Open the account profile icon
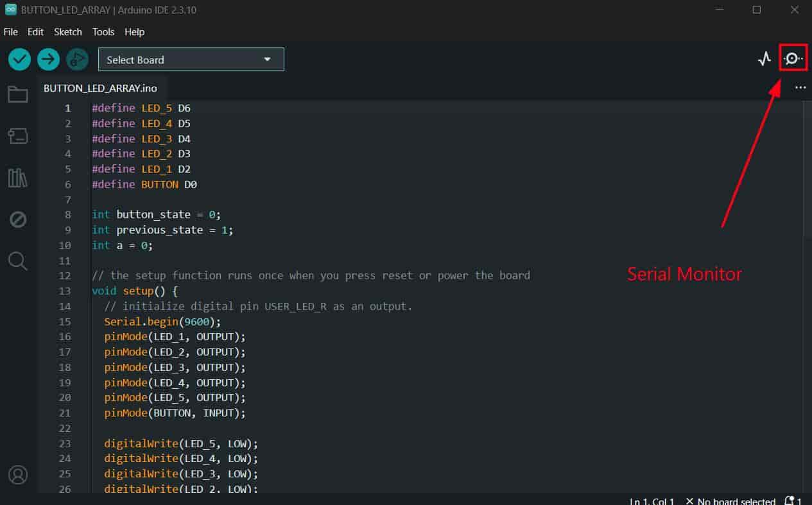The image size is (812, 505). click(x=18, y=475)
